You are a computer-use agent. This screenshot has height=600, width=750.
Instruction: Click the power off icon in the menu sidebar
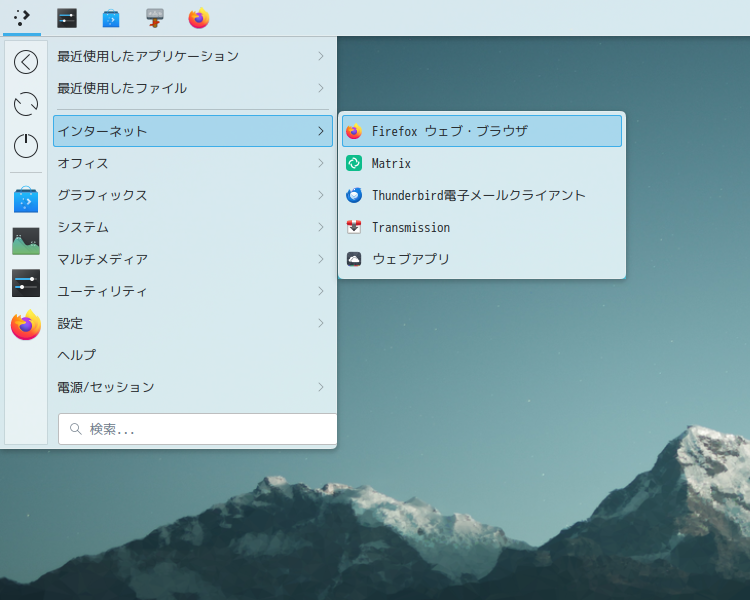pos(26,145)
